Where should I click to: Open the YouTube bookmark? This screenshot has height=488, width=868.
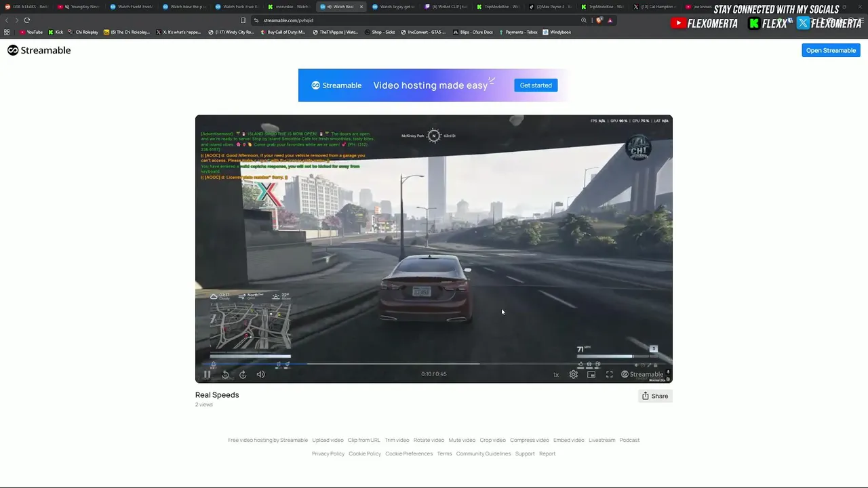pos(31,32)
